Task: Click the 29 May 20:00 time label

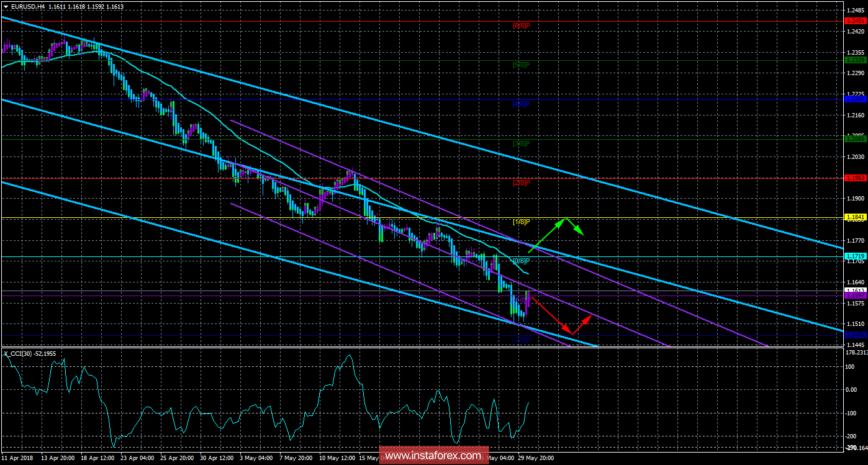Action: pos(536,459)
